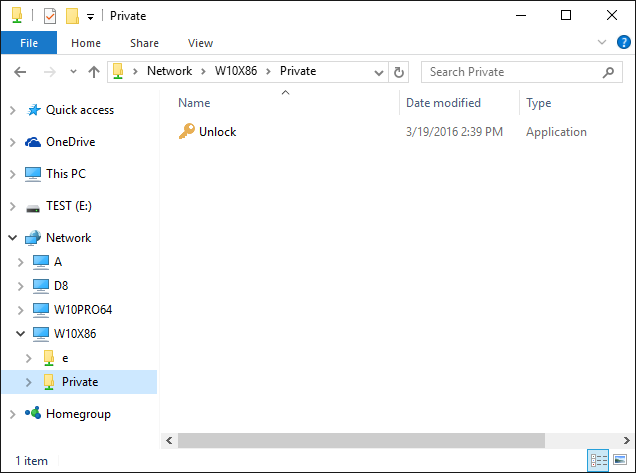
Task: Open the recent locations dropdown arrow
Action: pos(73,72)
